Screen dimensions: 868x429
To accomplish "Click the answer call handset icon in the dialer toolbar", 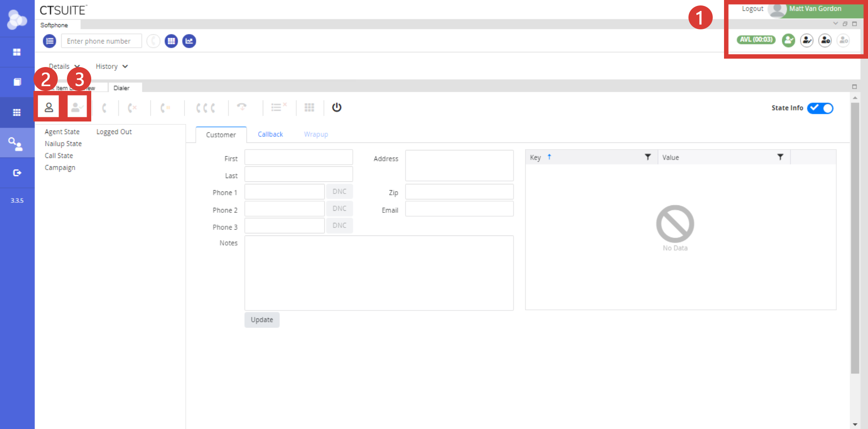I will (x=104, y=108).
